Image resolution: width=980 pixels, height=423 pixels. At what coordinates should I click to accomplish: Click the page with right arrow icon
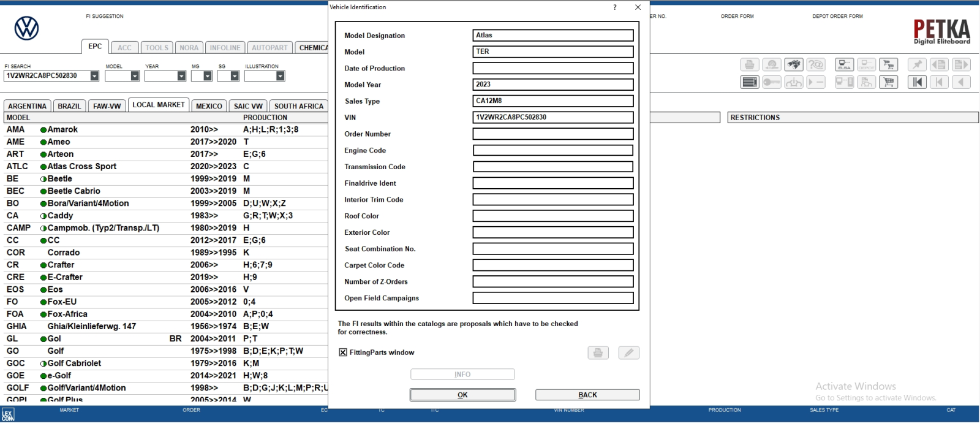click(961, 64)
